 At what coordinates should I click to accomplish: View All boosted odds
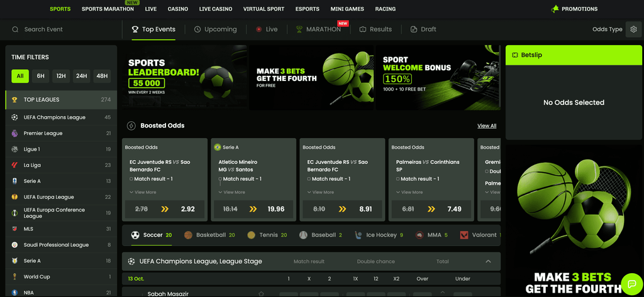click(x=487, y=126)
